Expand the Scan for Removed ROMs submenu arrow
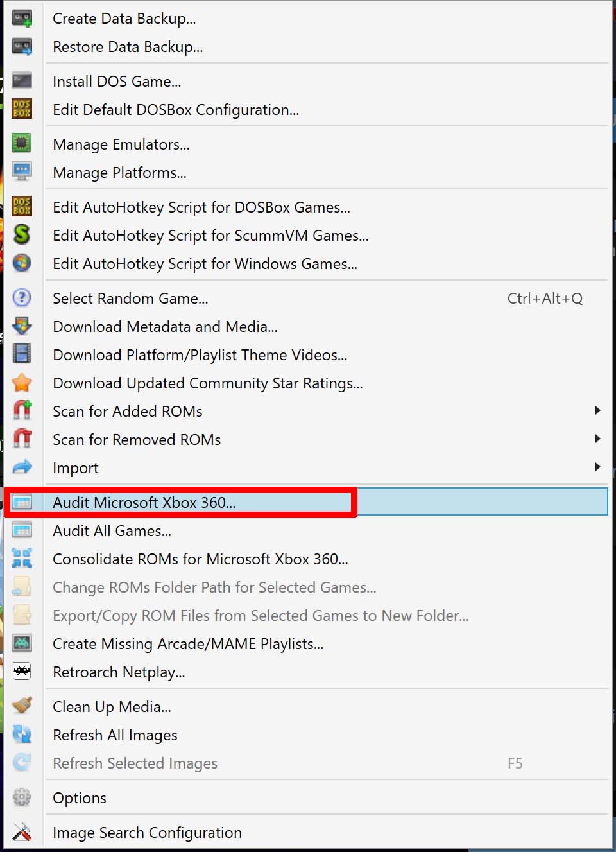The image size is (616, 852). 597,439
